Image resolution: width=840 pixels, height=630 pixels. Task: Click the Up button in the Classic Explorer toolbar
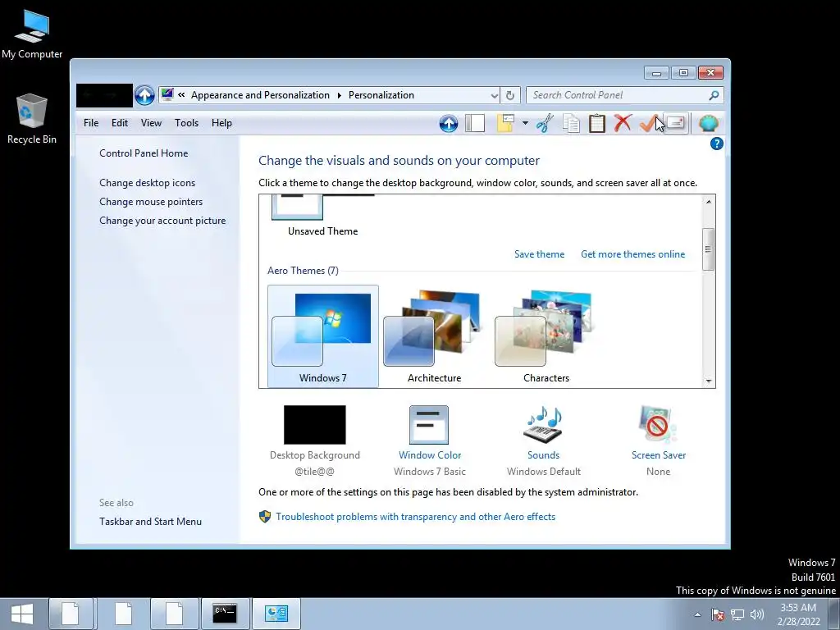coord(449,124)
